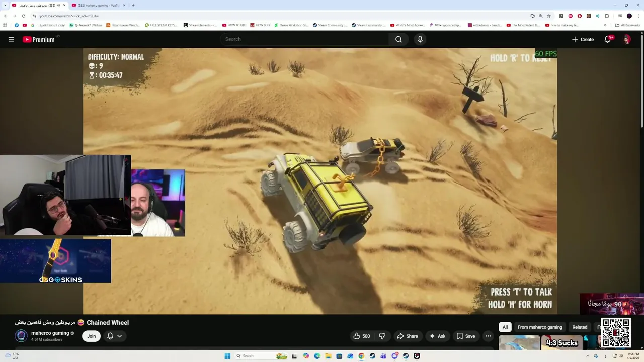
Task: Show hidden bookmarks overflow chevron
Action: coord(605,25)
